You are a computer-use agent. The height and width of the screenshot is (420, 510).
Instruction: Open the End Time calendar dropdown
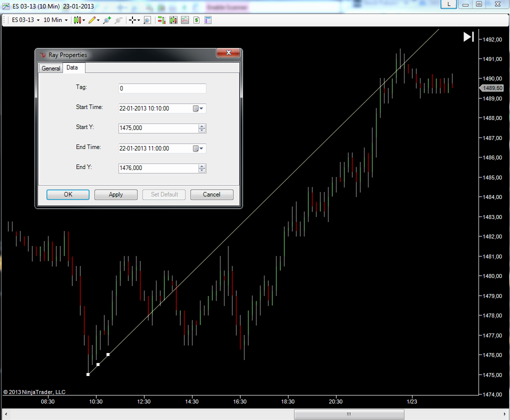(198, 148)
